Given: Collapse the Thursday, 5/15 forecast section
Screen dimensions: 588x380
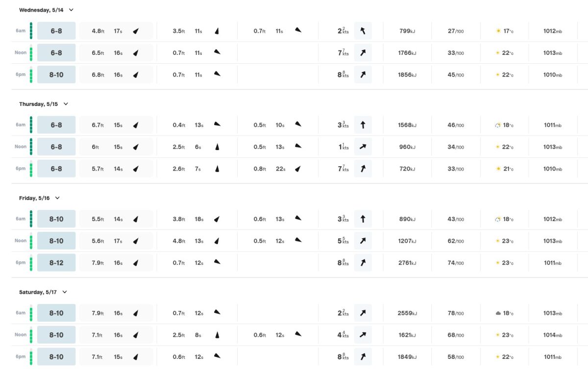Looking at the screenshot, I should [x=66, y=104].
